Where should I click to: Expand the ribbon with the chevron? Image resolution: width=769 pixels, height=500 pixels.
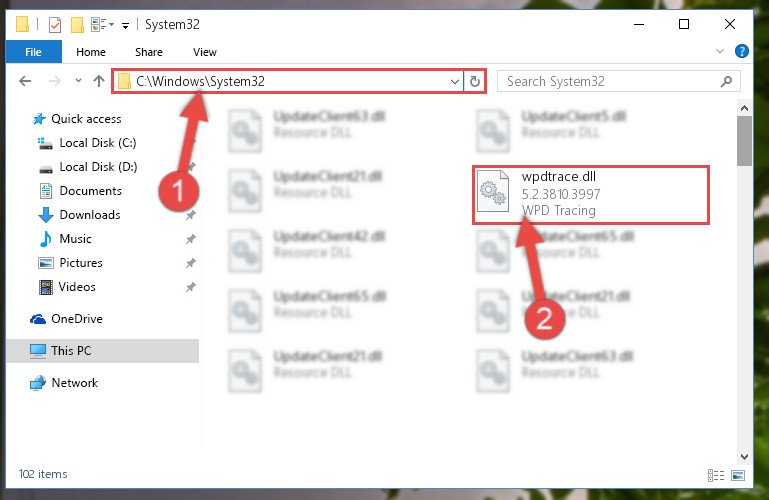719,51
